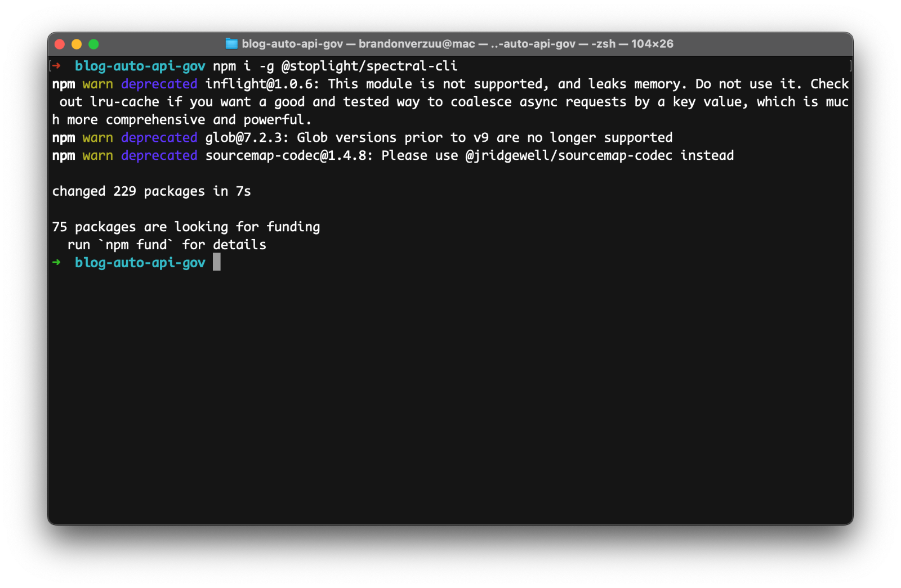The height and width of the screenshot is (588, 901).
Task: Click the folder icon in the title bar
Action: point(231,43)
